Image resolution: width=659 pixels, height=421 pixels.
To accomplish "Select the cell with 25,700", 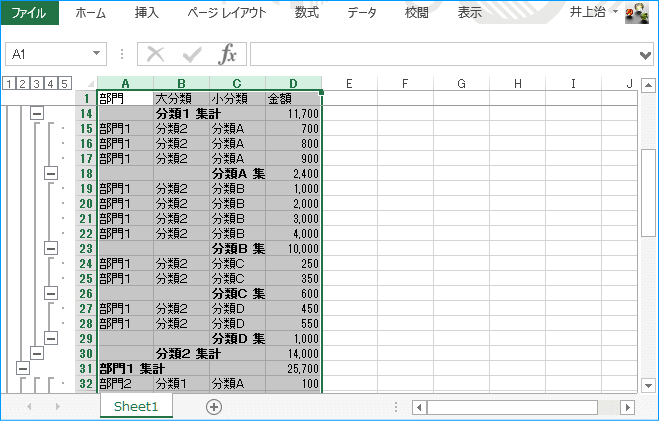I will coord(293,368).
